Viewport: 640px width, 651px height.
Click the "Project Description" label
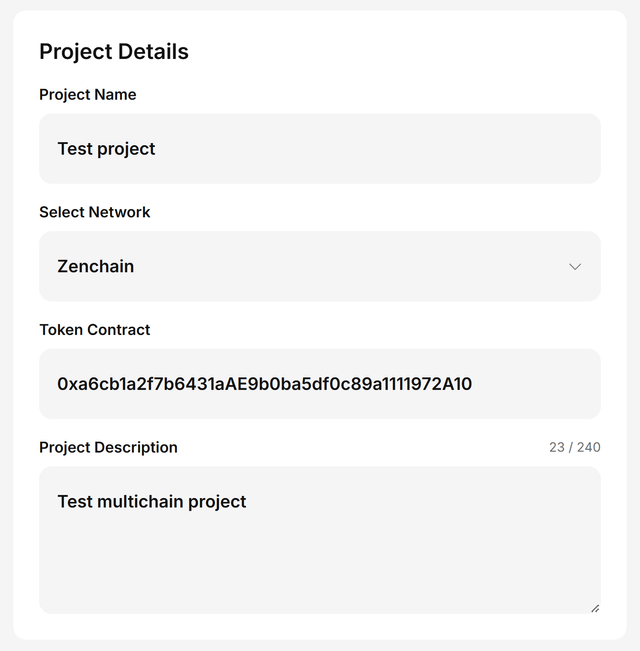(108, 447)
